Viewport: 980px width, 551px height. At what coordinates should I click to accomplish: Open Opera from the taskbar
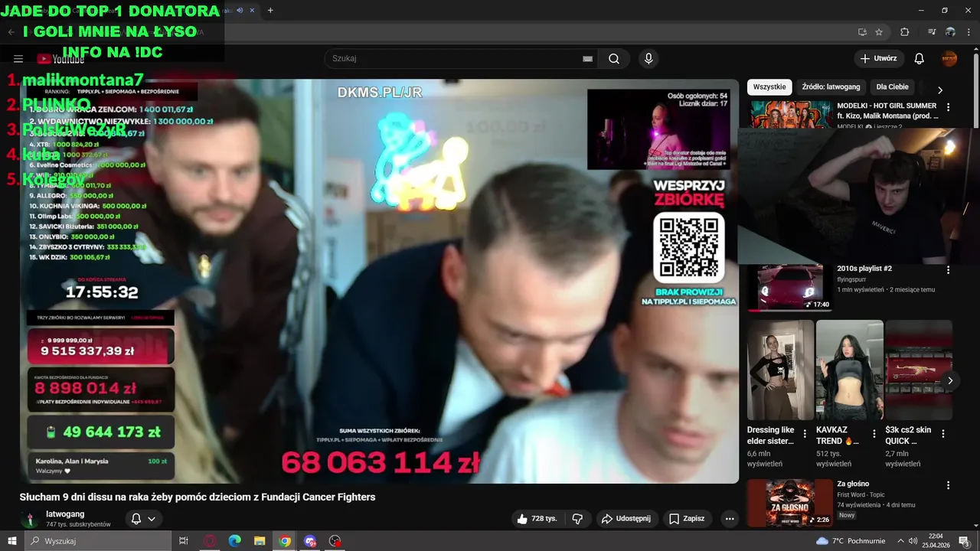pos(209,541)
